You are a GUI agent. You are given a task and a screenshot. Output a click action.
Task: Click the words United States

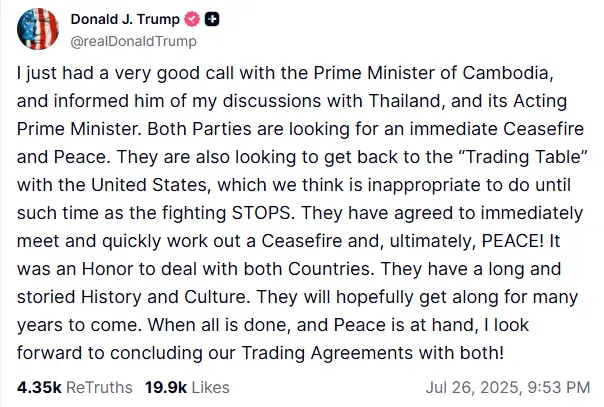pos(149,185)
